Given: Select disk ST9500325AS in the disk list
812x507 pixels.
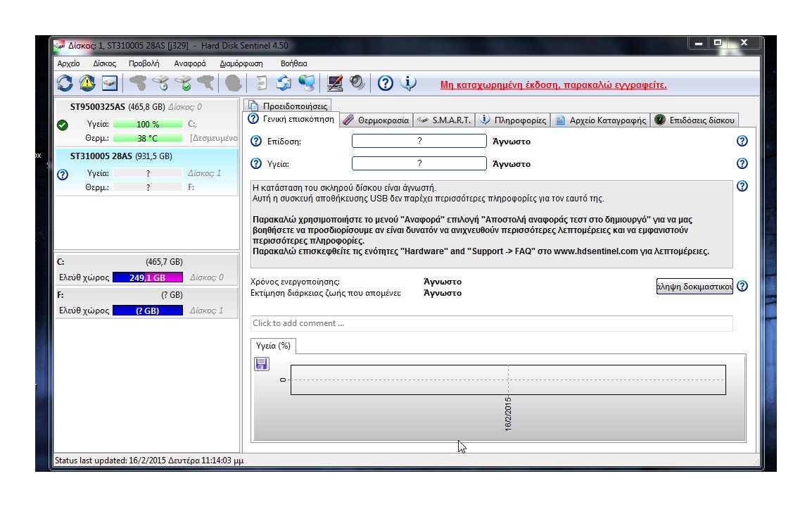Looking at the screenshot, I should [x=146, y=122].
